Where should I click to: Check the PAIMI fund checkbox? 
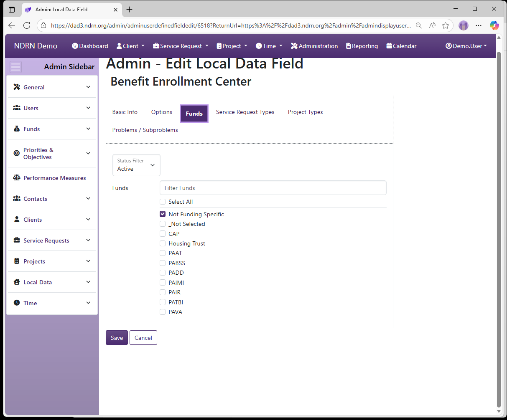tap(163, 283)
